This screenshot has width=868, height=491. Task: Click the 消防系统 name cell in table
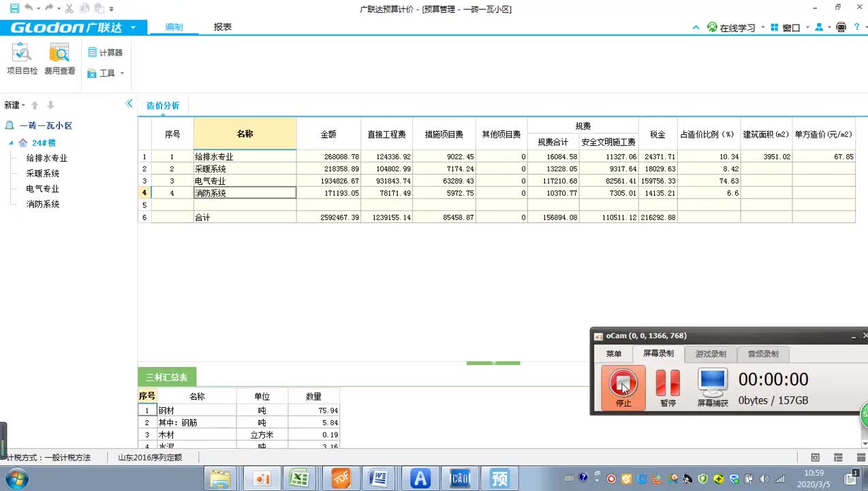click(x=245, y=193)
